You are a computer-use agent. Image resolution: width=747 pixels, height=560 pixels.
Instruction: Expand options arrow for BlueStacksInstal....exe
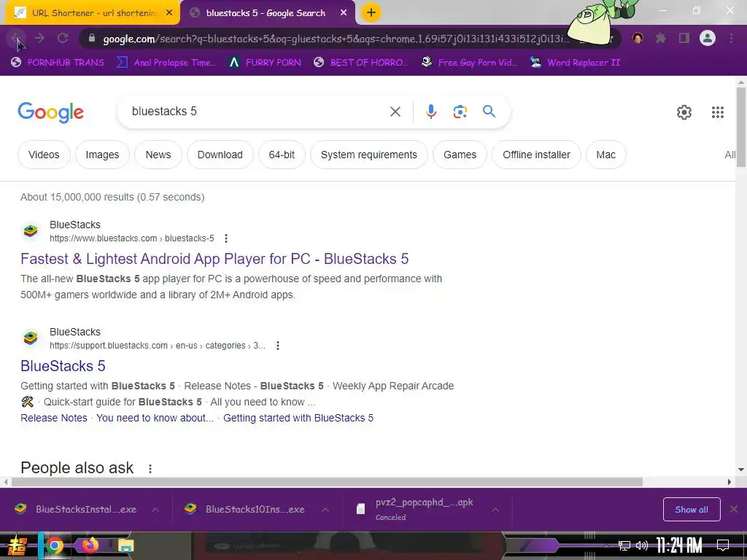[x=155, y=510]
